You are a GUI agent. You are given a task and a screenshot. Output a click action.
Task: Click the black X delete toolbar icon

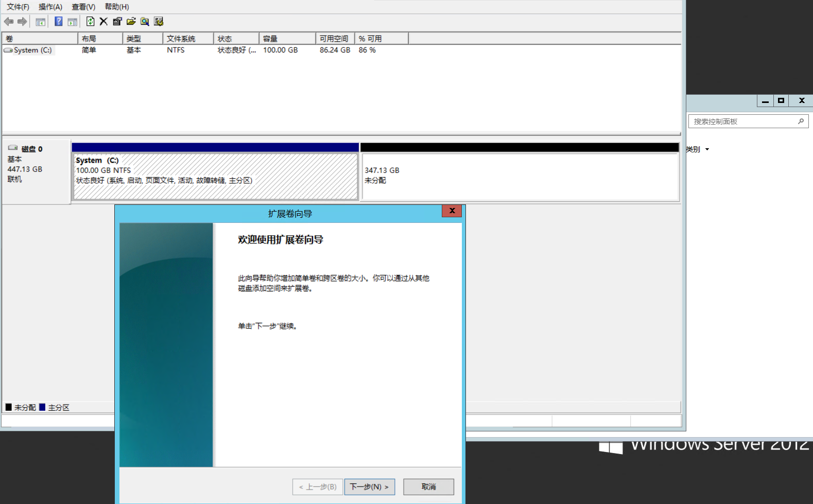[x=103, y=22]
